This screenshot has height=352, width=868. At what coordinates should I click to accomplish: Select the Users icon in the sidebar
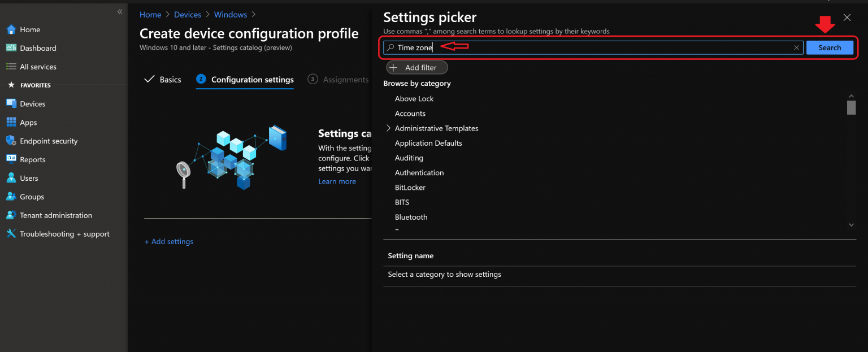coord(11,178)
